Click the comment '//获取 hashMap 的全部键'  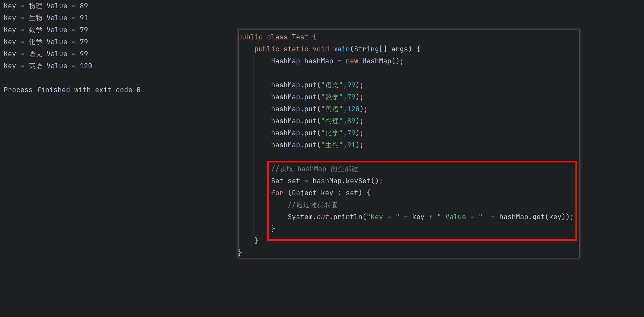tap(314, 169)
